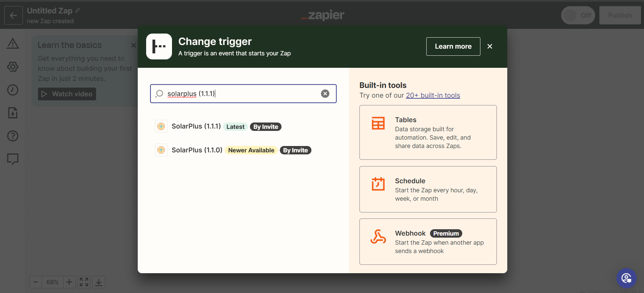Click the SolarPlus (1.1.1) app icon
Viewport: 644px width, 293px height.
click(x=161, y=126)
